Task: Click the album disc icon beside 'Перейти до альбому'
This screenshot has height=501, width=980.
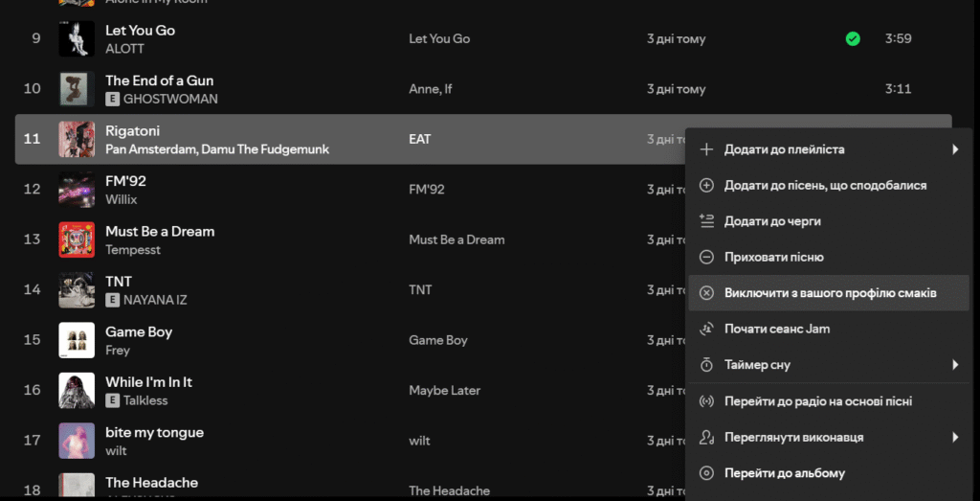Action: 707,473
